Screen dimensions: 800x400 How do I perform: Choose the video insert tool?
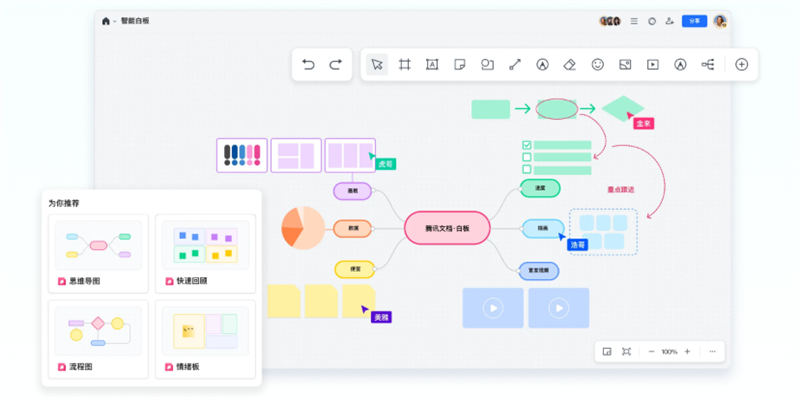coord(653,64)
